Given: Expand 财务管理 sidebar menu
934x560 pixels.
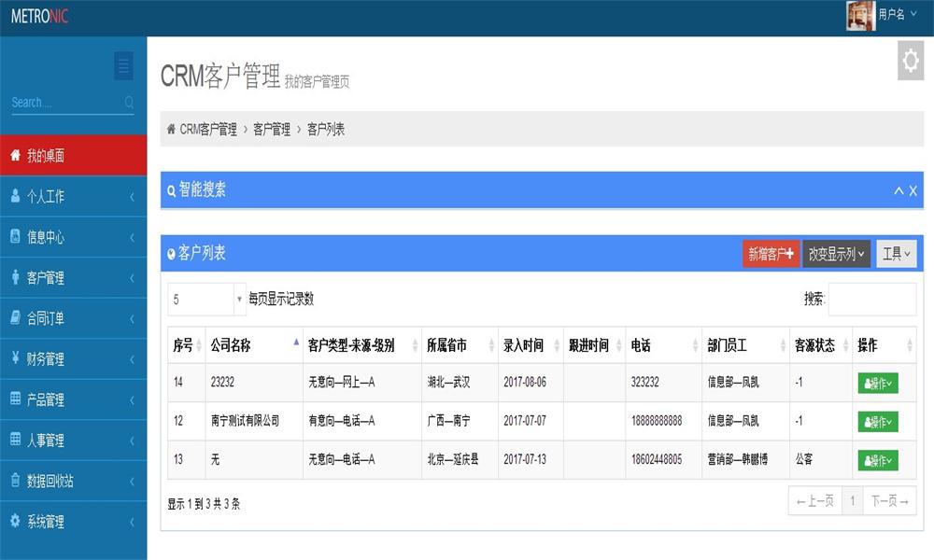Looking at the screenshot, I should pyautogui.click(x=73, y=359).
